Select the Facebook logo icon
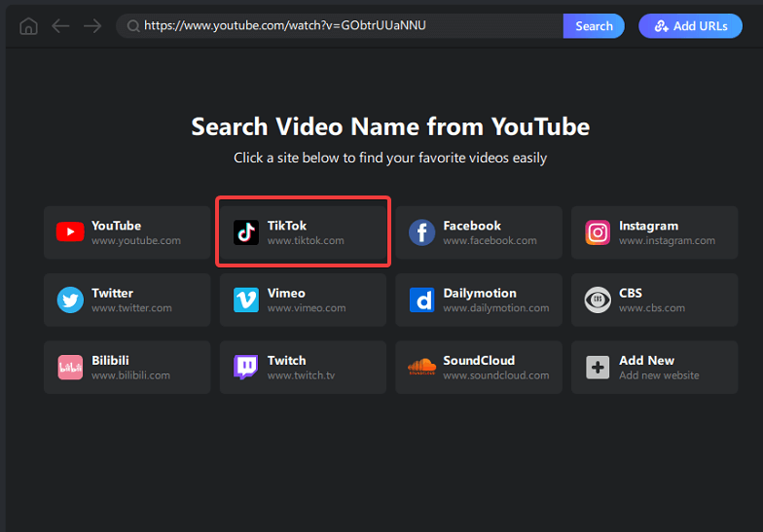763x532 pixels. click(422, 231)
